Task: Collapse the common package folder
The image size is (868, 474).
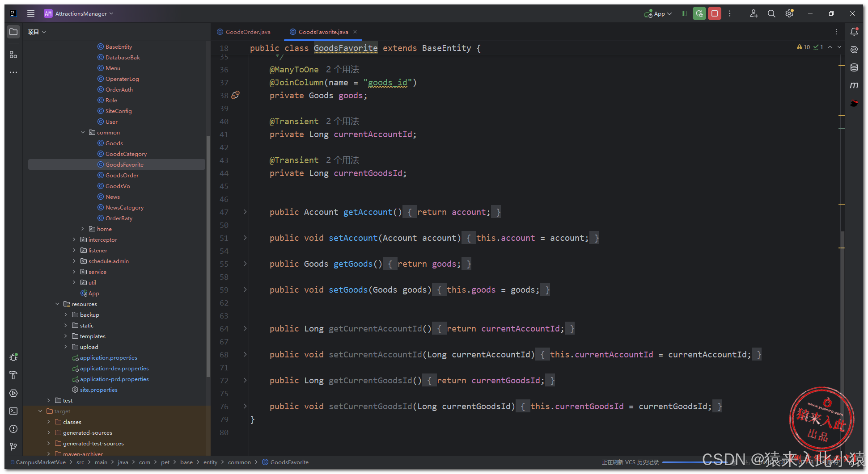Action: click(x=83, y=132)
